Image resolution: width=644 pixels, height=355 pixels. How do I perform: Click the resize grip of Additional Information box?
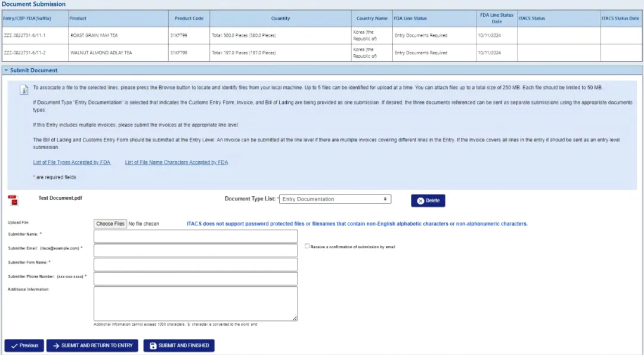[x=295, y=318]
